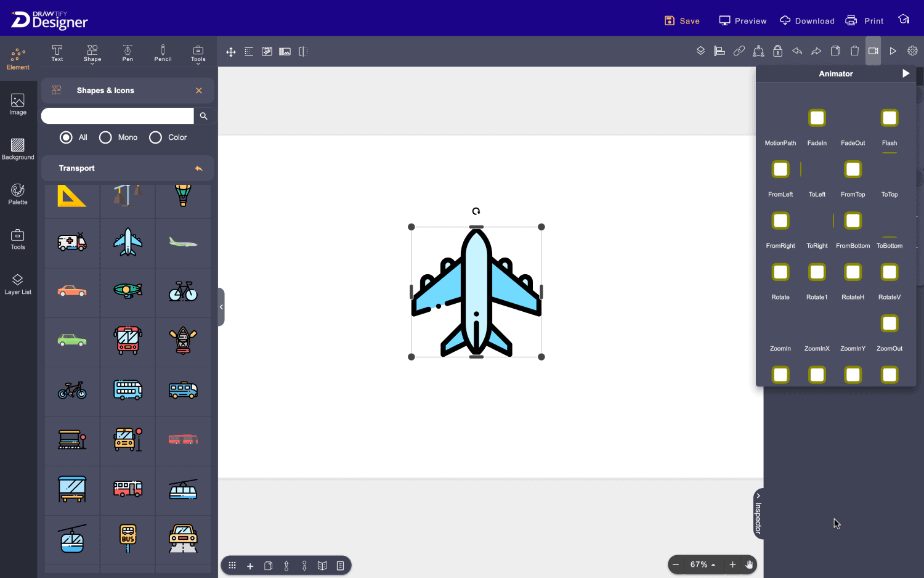Click the Save button
The height and width of the screenshot is (578, 924).
coord(682,21)
